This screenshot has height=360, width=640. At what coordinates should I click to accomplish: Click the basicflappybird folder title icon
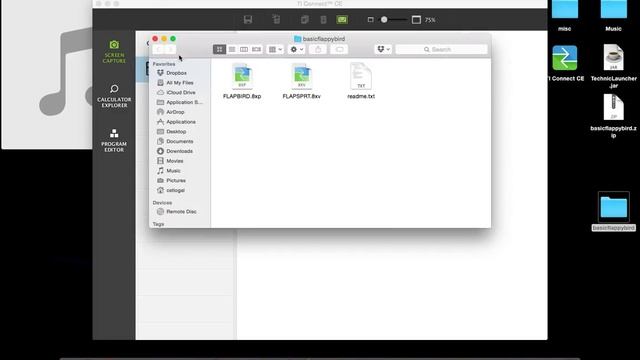tap(298, 39)
